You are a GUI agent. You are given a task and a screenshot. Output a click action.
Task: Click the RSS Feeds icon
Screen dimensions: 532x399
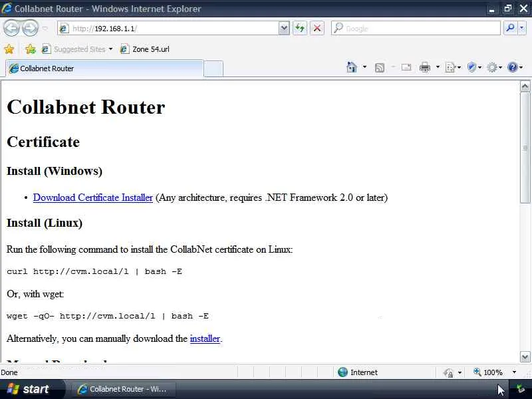coord(380,68)
